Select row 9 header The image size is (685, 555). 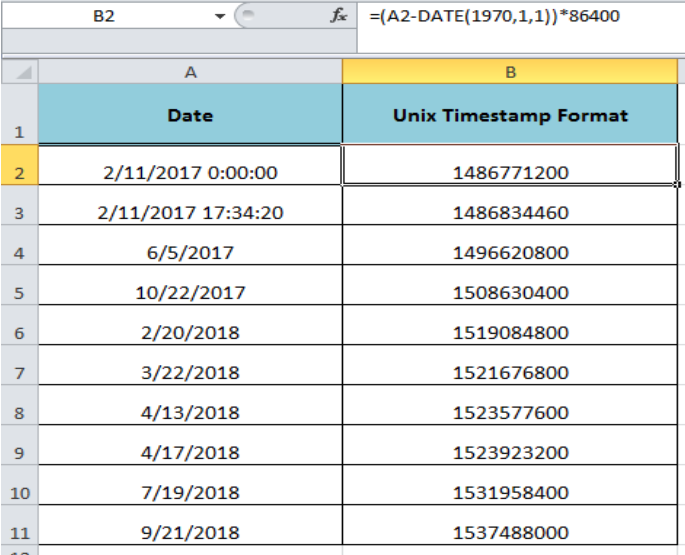point(20,445)
